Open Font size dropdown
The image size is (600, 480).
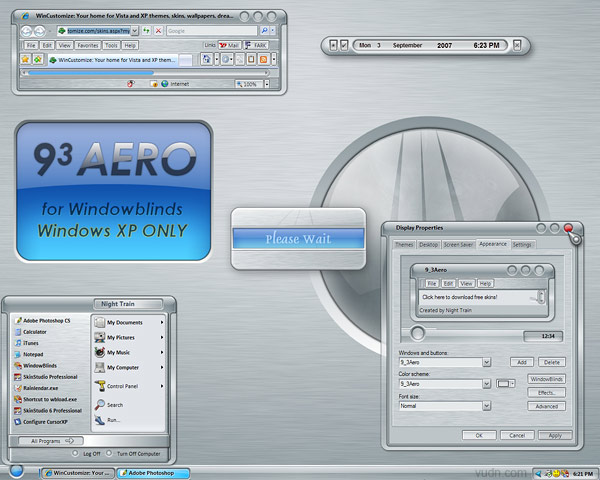pyautogui.click(x=486, y=406)
